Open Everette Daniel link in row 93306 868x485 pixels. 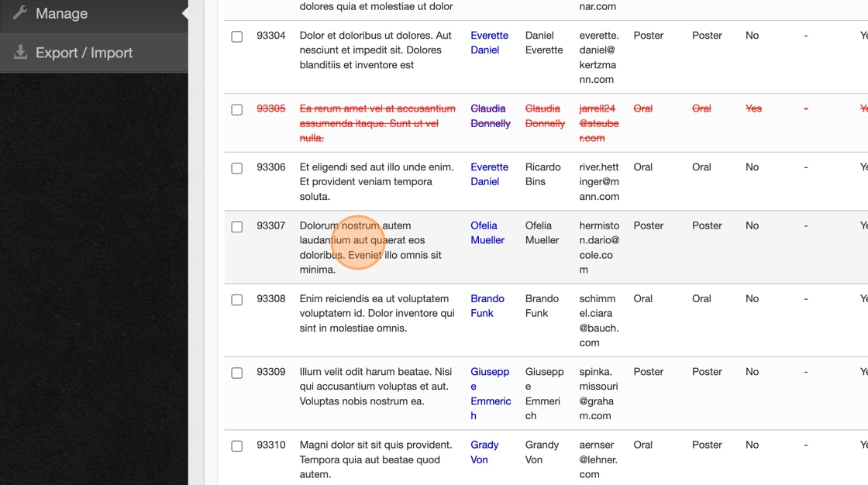pos(489,174)
